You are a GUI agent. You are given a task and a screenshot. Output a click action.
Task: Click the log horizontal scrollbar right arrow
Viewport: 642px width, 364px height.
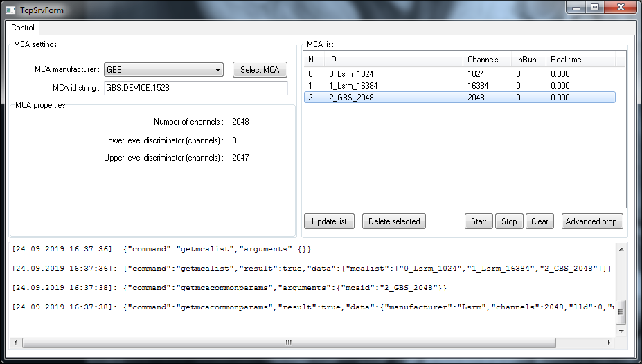pos(607,343)
